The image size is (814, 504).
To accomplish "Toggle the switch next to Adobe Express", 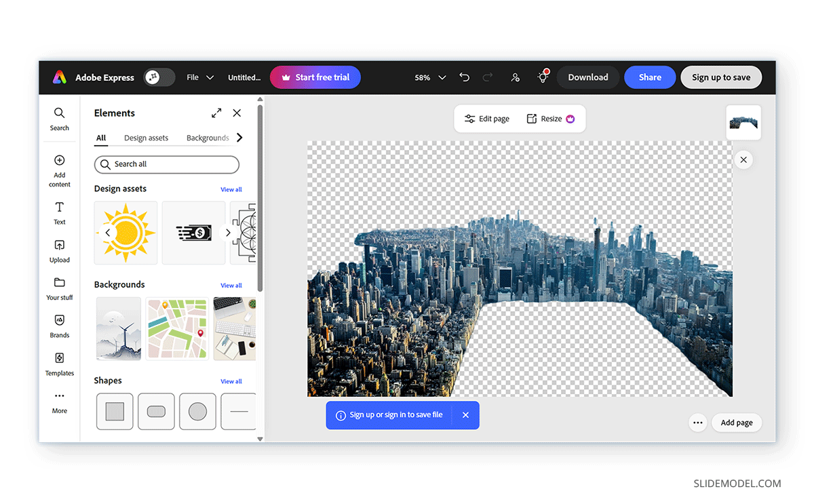I will 159,77.
